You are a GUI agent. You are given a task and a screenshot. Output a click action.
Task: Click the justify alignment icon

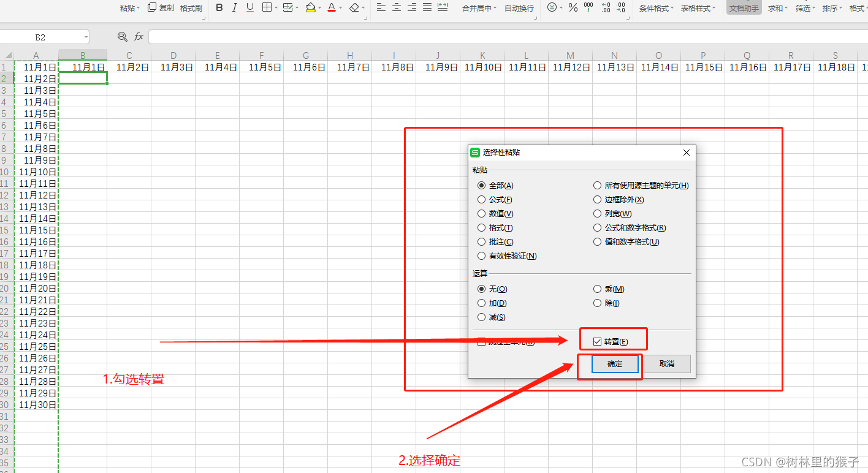tap(427, 7)
